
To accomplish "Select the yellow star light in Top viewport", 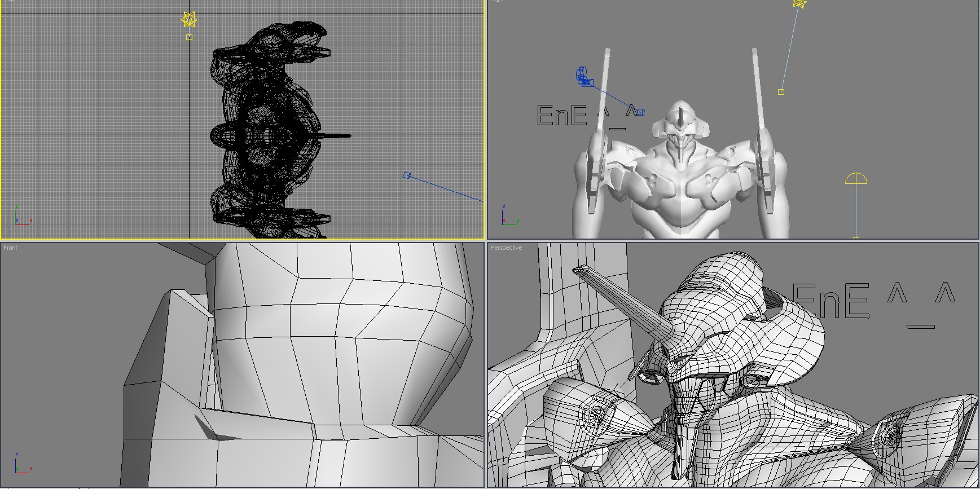I will (x=189, y=20).
